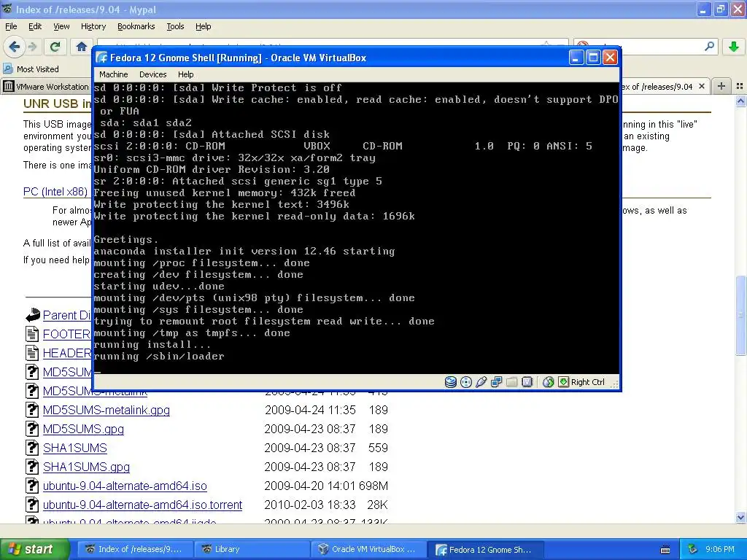Open the History menu in Mypal

[x=93, y=26]
